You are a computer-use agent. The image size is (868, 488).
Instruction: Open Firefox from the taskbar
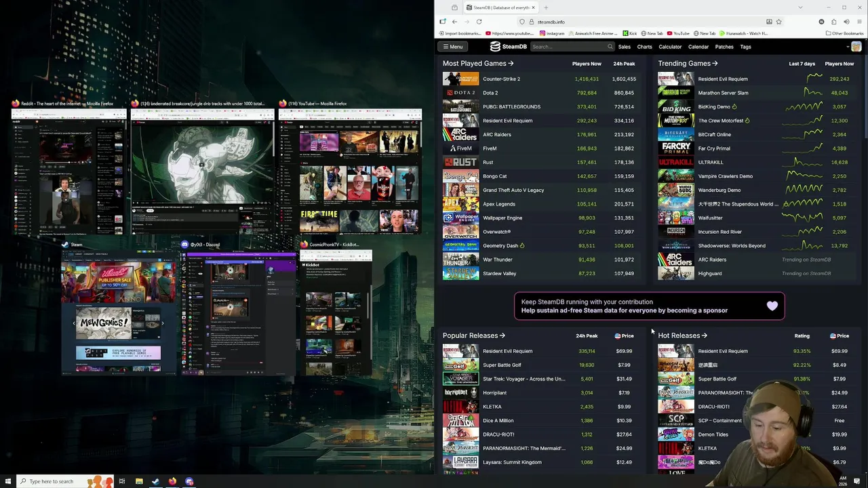[x=172, y=481]
